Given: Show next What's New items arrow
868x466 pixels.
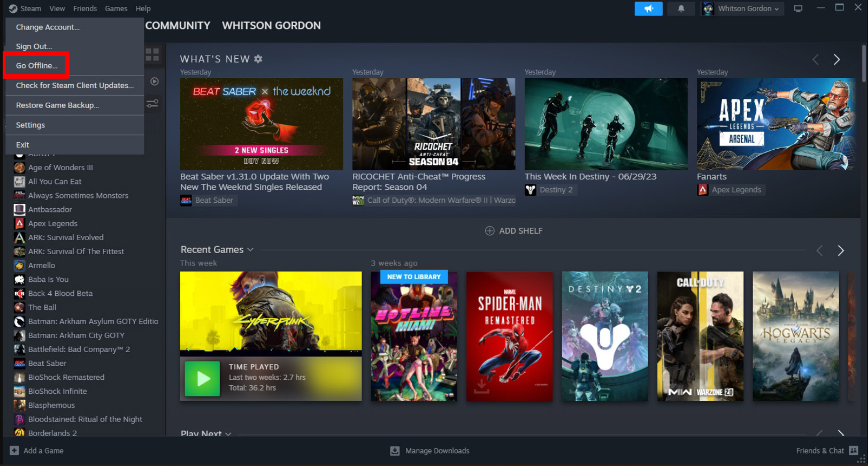Looking at the screenshot, I should [x=837, y=59].
